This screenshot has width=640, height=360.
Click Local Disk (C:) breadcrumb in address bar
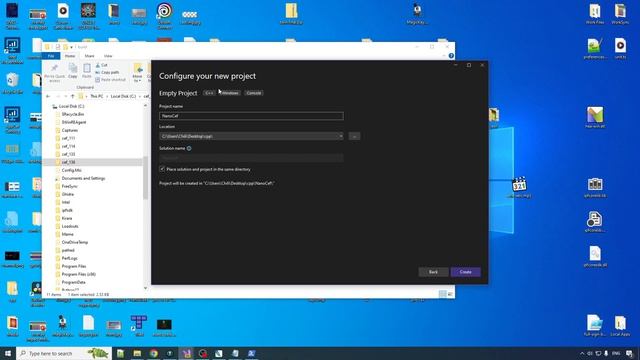pyautogui.click(x=123, y=96)
